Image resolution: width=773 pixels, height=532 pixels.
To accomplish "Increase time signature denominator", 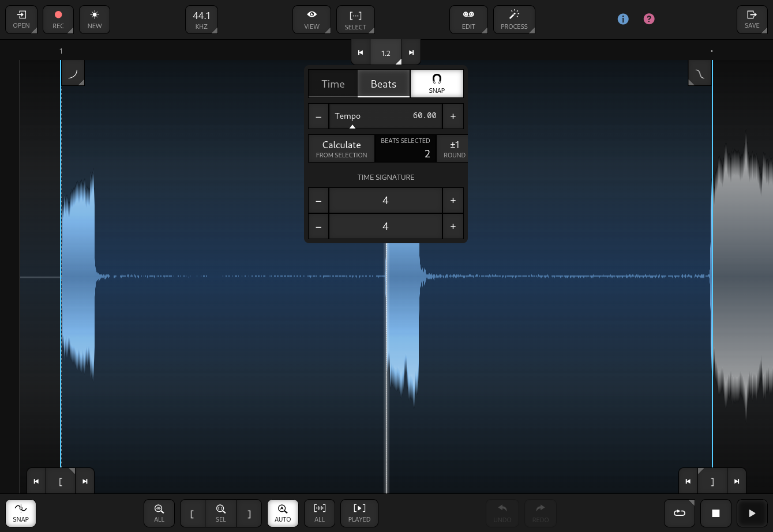I will [453, 227].
